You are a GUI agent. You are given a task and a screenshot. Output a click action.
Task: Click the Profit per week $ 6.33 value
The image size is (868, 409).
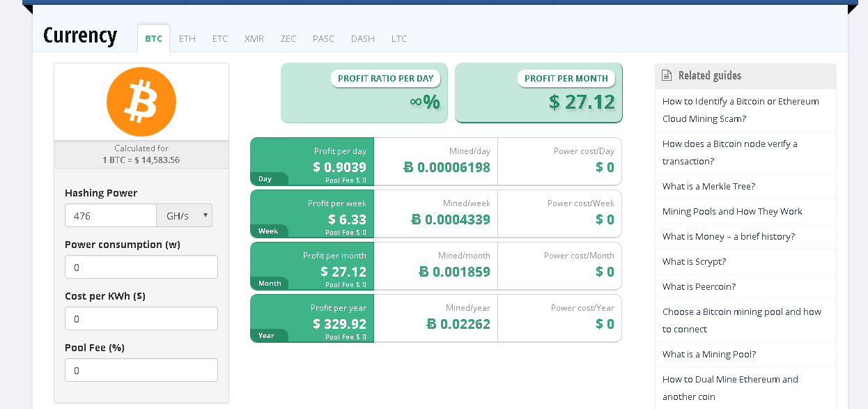pyautogui.click(x=347, y=219)
